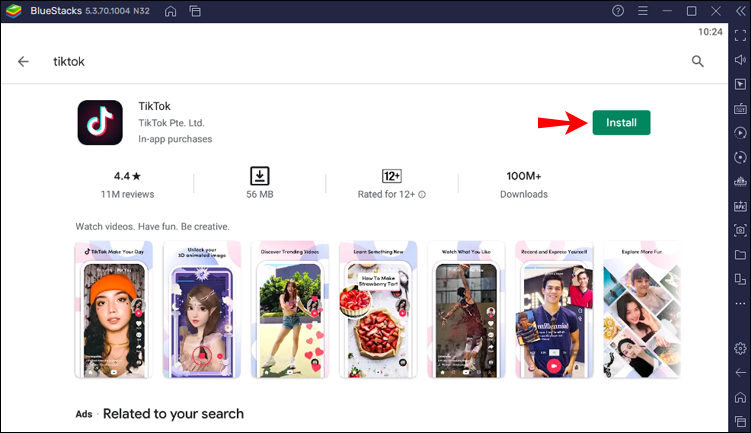Open the Unlock your 3D animated image screenshot
The width and height of the screenshot is (751, 433).
[x=202, y=310]
